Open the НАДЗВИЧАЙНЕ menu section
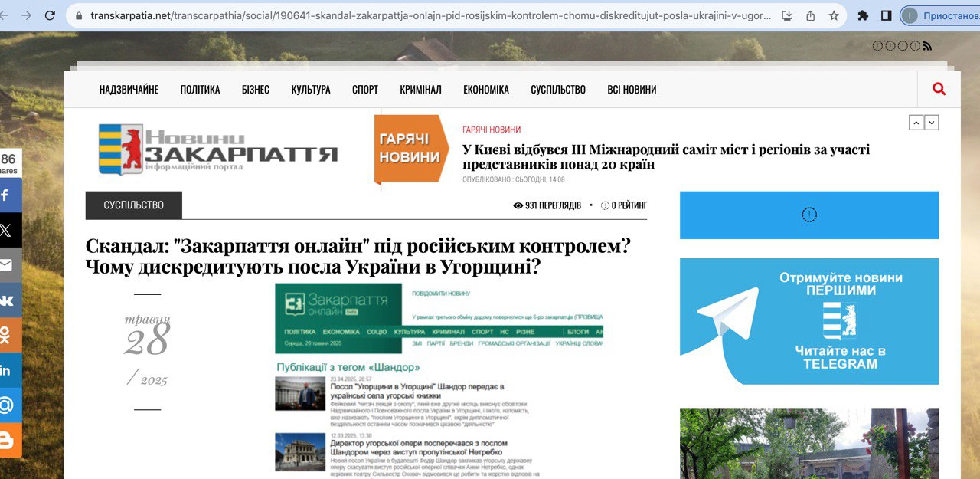The image size is (980, 479). pos(129,90)
